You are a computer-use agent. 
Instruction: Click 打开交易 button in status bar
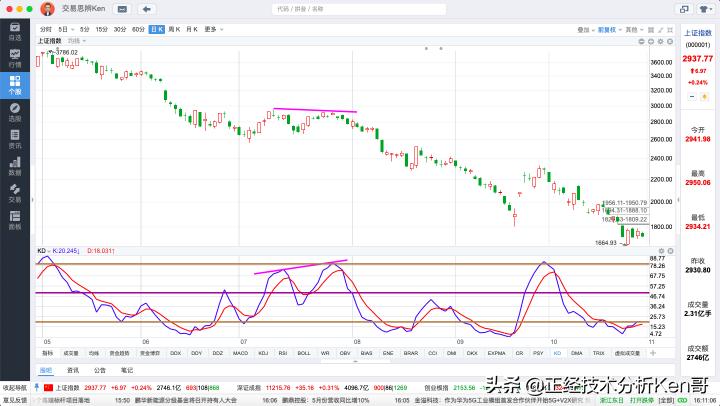641,400
